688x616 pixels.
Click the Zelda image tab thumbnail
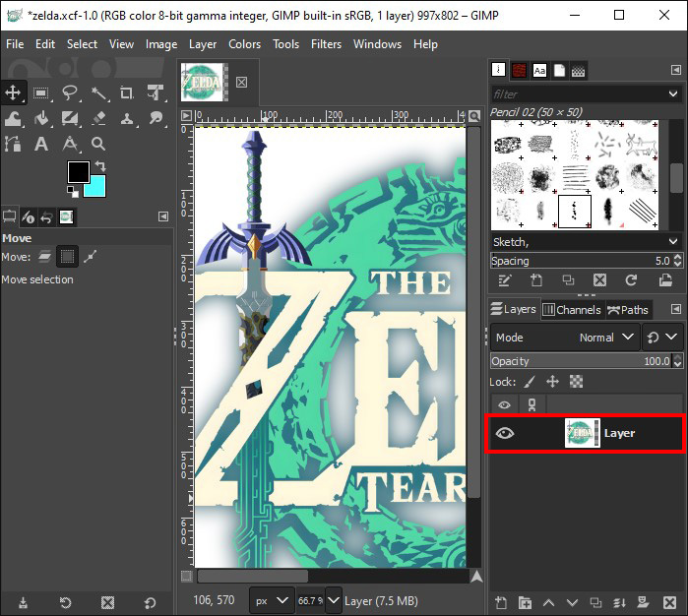(x=205, y=82)
